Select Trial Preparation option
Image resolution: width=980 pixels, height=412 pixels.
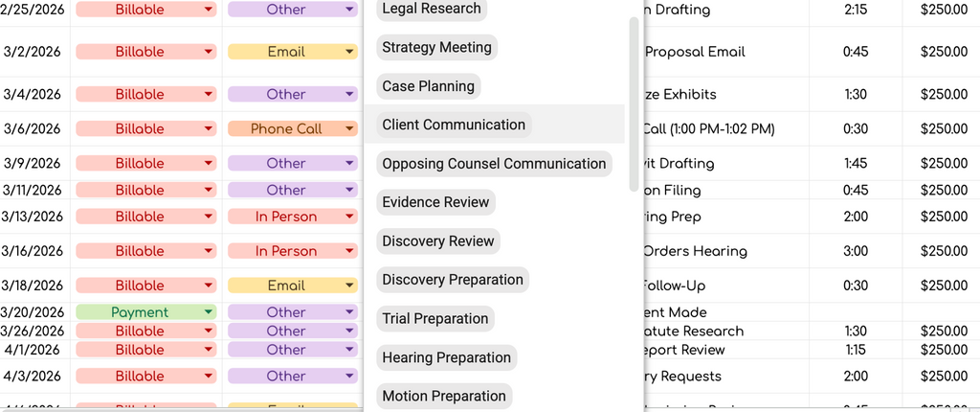coord(435,319)
